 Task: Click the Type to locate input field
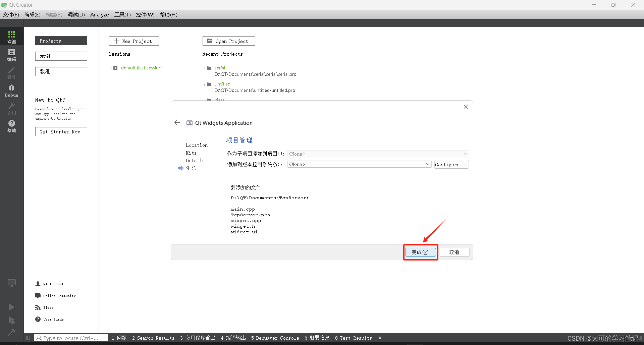pos(71,338)
